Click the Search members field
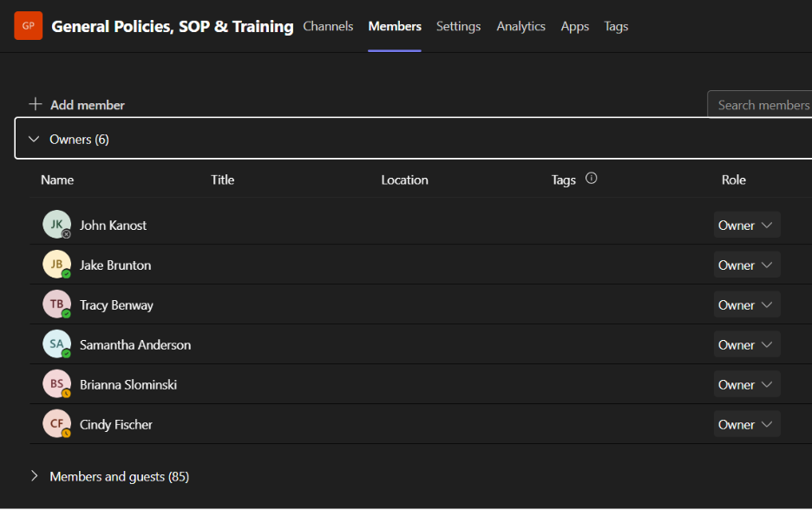The image size is (812, 510). click(x=762, y=105)
